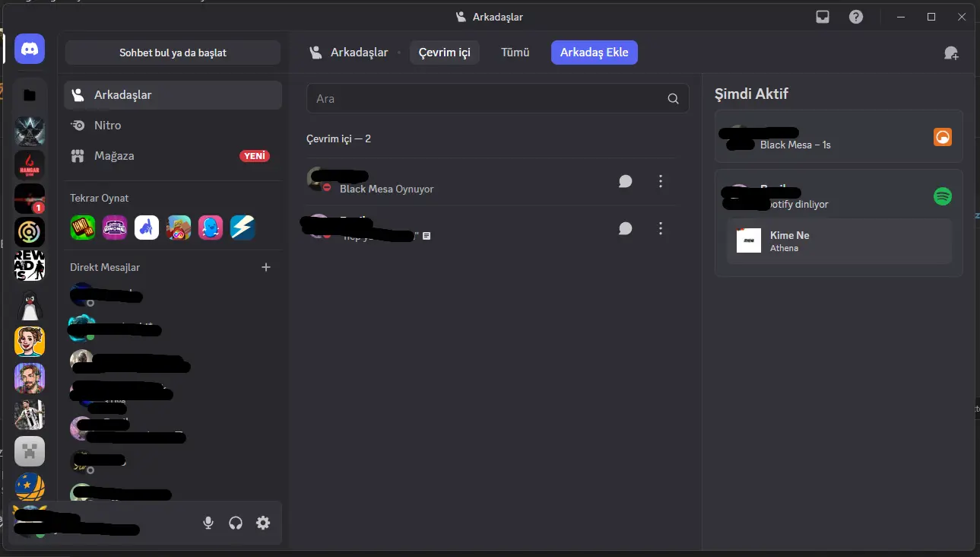Viewport: 980px width, 557px height.
Task: Open the server with red 1 badge
Action: click(30, 199)
